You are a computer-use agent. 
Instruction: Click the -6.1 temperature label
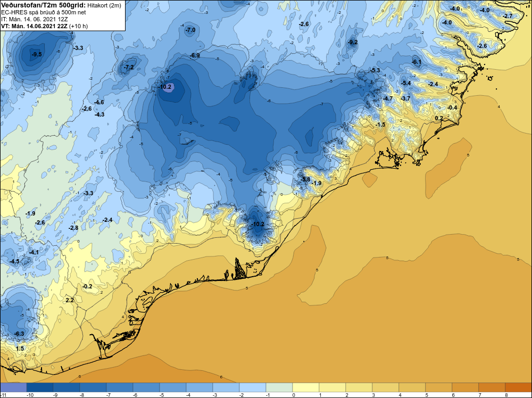(417, 62)
